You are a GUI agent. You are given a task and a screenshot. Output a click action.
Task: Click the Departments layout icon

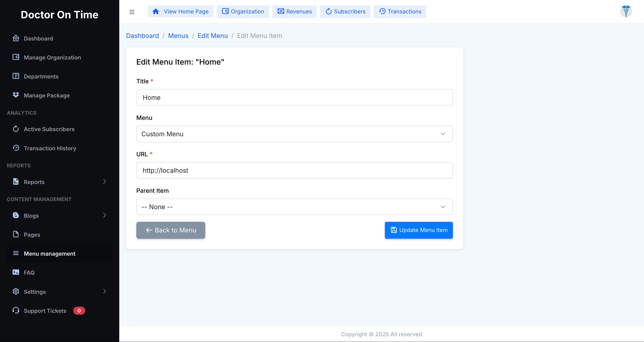click(x=16, y=76)
